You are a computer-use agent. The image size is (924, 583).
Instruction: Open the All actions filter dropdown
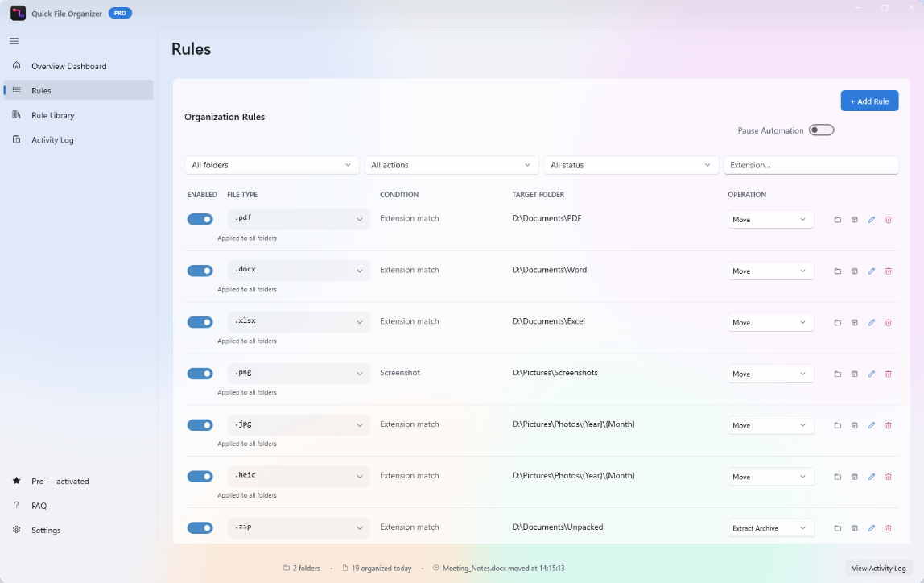452,165
